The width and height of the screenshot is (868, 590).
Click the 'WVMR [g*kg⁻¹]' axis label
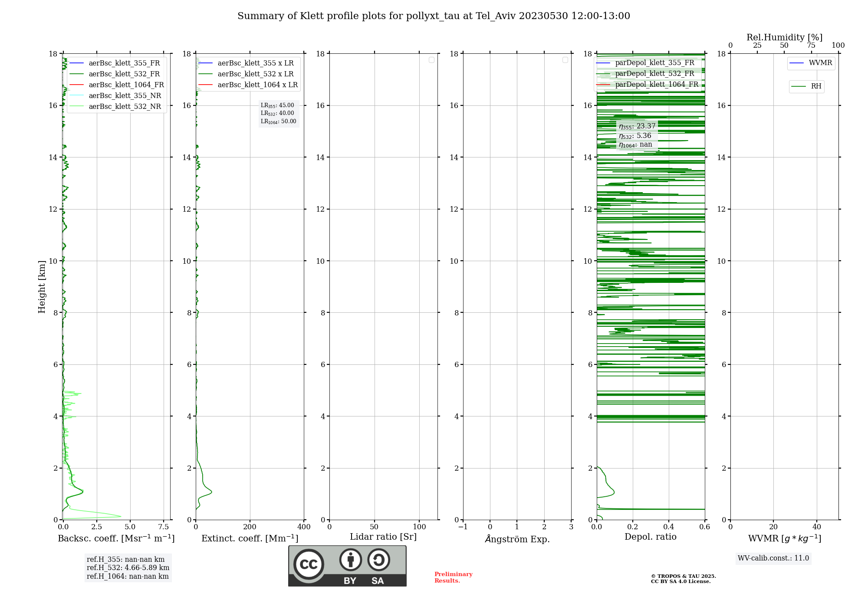tap(785, 539)
